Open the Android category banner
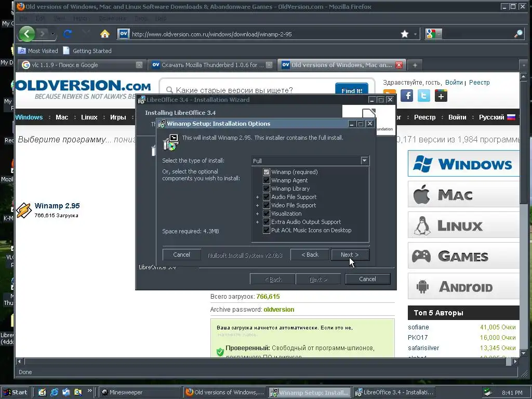The height and width of the screenshot is (399, 532). click(x=463, y=286)
